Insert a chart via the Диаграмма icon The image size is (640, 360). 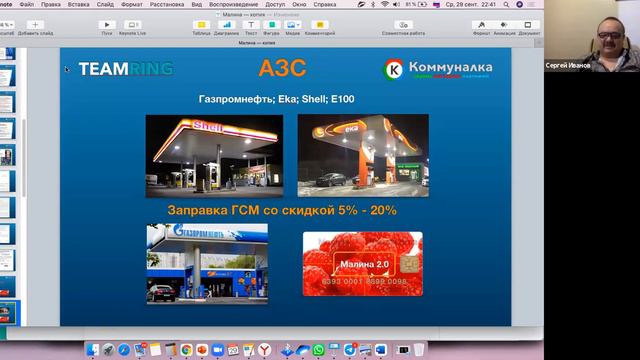pyautogui.click(x=227, y=25)
